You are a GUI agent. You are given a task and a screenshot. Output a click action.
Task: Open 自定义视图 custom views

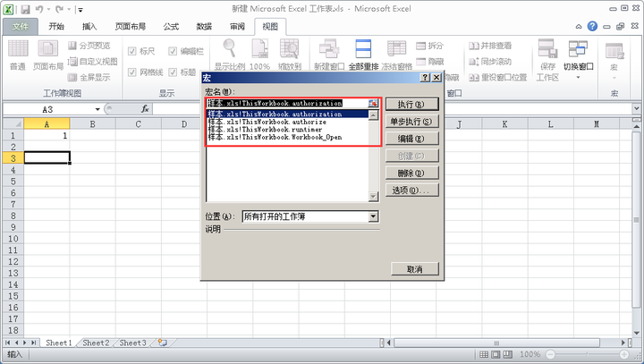tap(93, 61)
